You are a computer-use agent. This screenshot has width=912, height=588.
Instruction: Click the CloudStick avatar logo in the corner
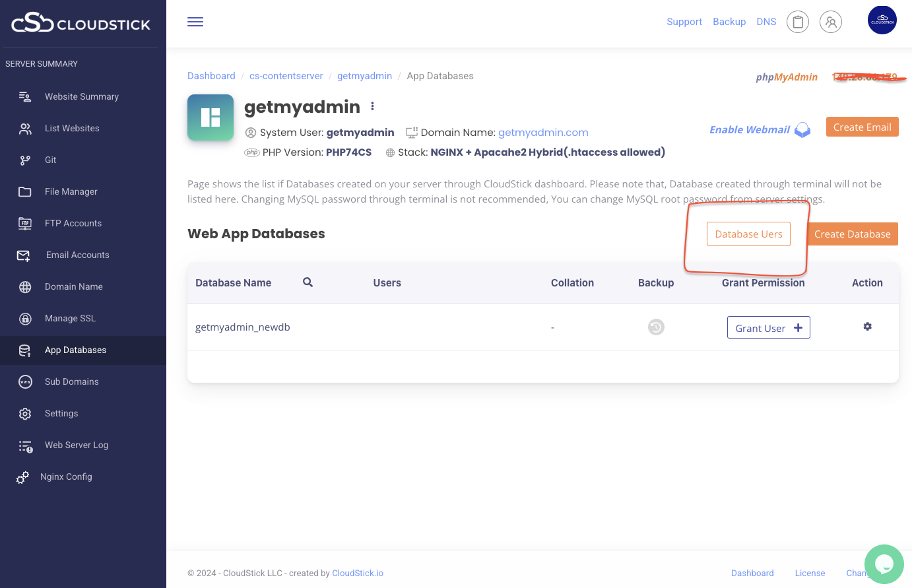click(x=882, y=20)
